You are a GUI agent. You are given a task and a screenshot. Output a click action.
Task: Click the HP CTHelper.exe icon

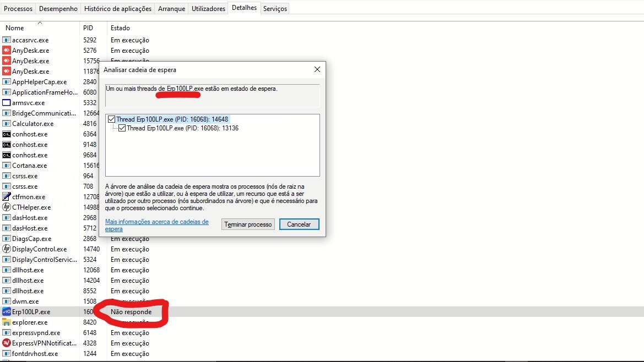7,207
